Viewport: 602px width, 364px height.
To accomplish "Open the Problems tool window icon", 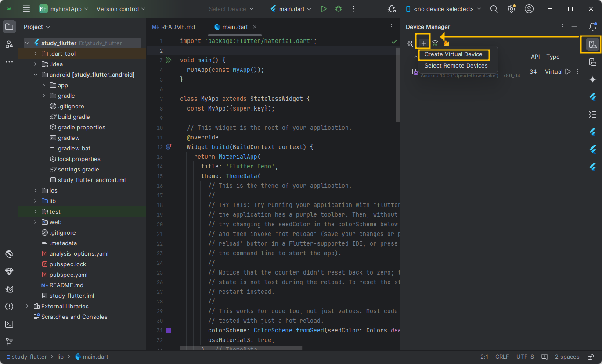I will (x=9, y=307).
